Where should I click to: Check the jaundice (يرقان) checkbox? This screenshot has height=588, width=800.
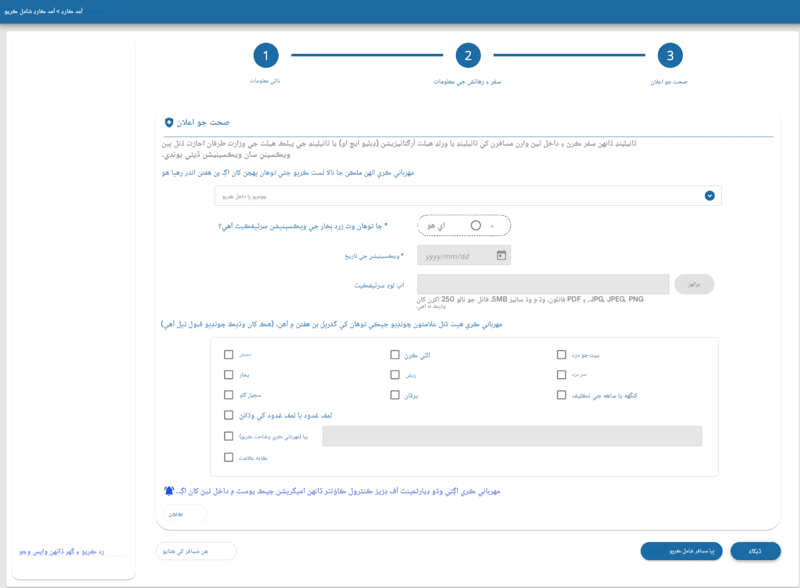(x=395, y=395)
